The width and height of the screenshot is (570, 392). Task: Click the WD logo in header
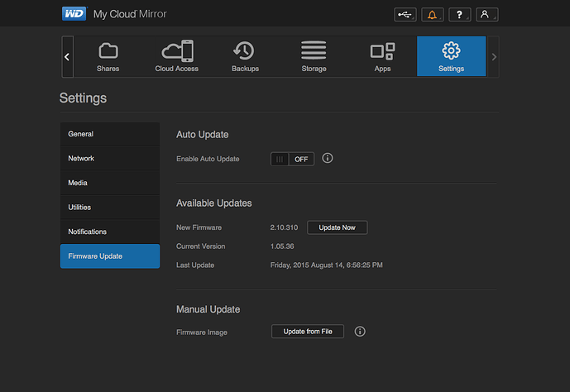click(74, 14)
